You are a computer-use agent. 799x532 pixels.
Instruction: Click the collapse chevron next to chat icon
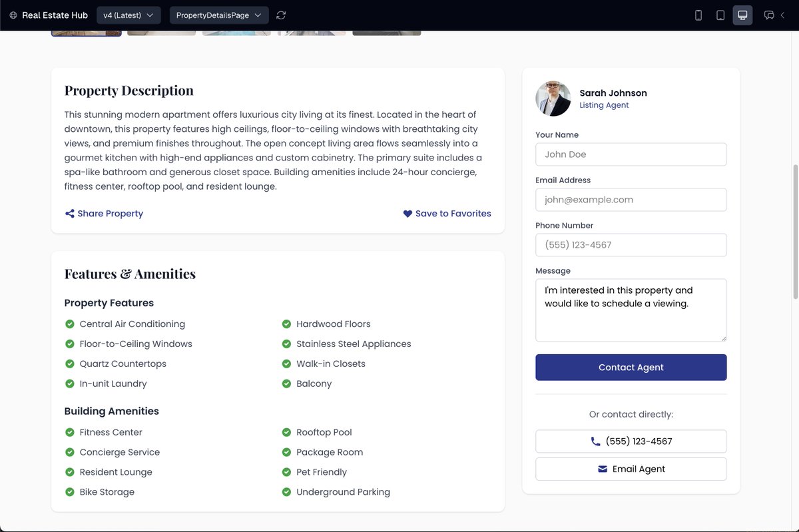coord(783,15)
